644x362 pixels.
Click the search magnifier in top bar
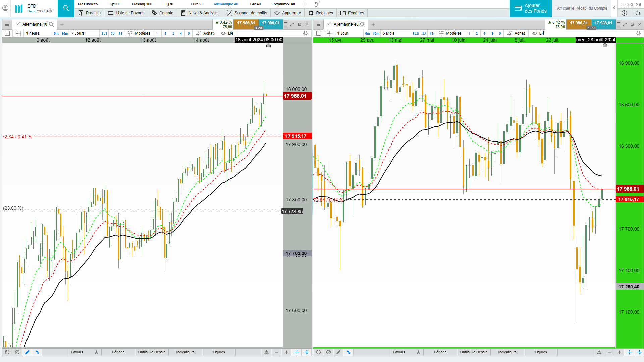66,8
